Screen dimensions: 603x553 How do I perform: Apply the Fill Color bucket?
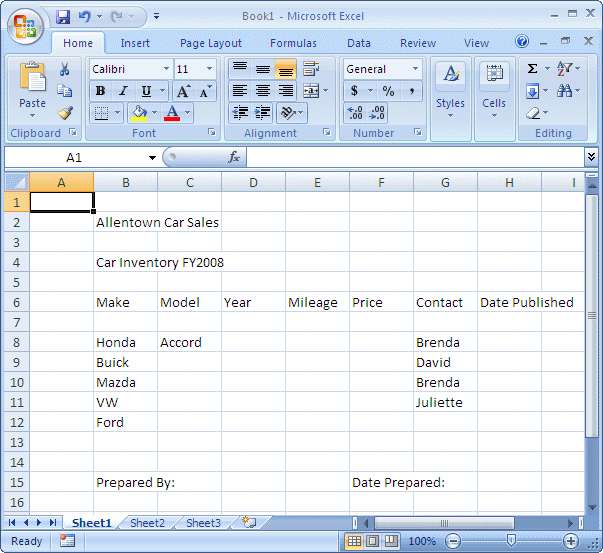(139, 113)
